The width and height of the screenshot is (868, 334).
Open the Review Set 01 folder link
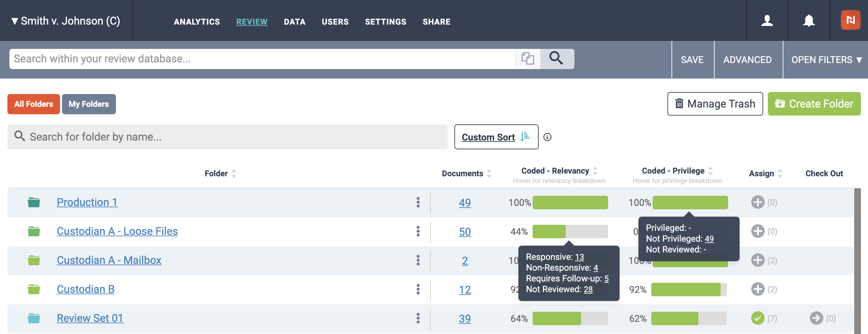coord(90,318)
